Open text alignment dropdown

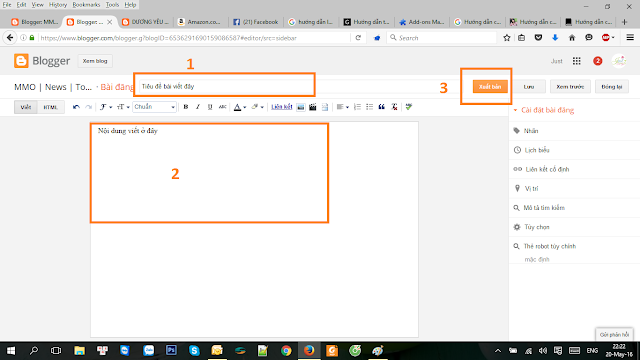click(342, 107)
